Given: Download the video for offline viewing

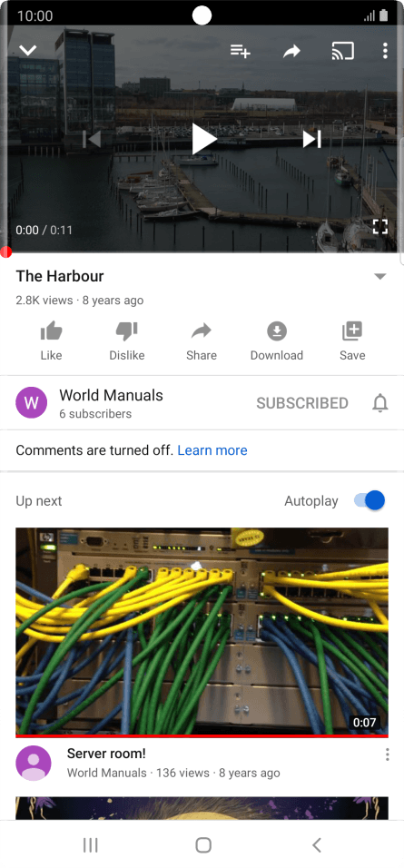Looking at the screenshot, I should tap(277, 341).
